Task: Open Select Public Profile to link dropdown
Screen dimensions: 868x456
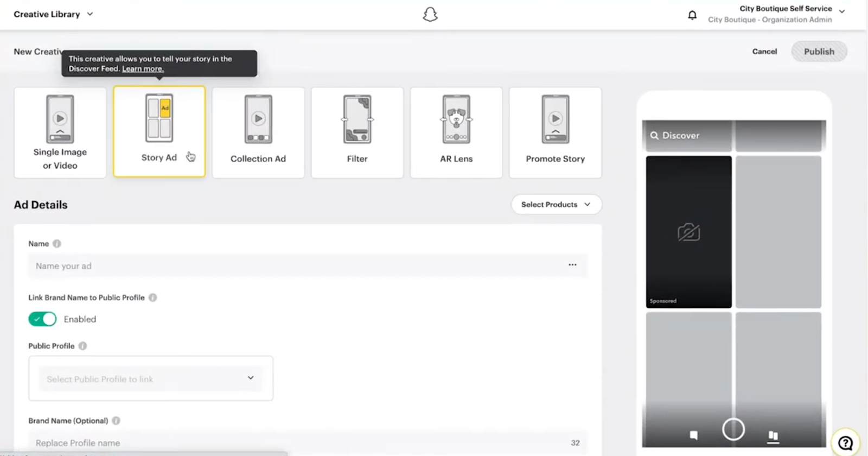Action: 150,378
